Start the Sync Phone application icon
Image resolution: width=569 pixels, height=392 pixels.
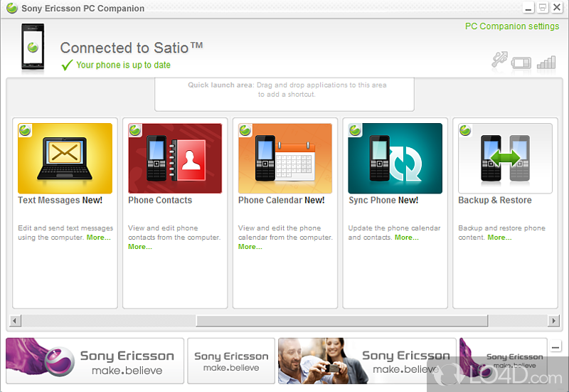[x=395, y=159]
